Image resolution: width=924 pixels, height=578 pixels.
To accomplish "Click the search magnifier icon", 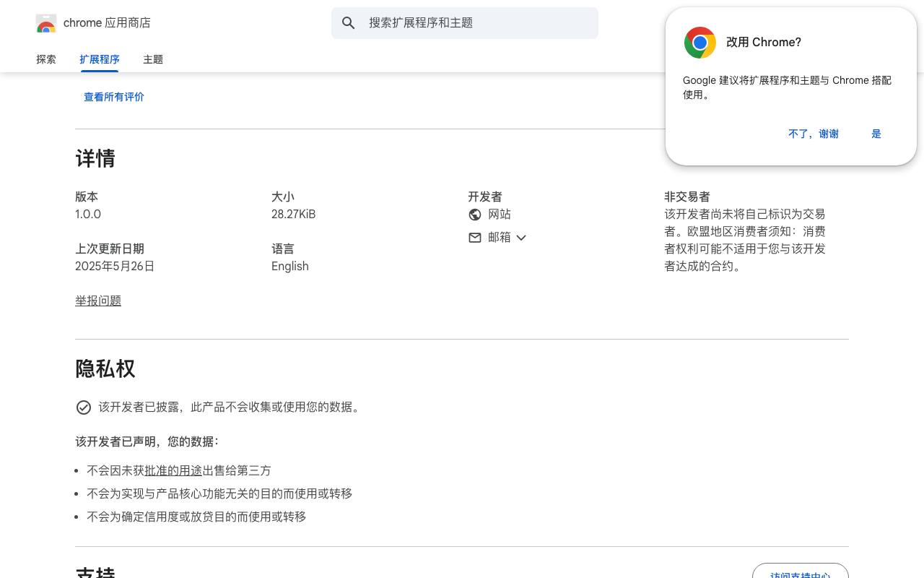I will pyautogui.click(x=349, y=23).
